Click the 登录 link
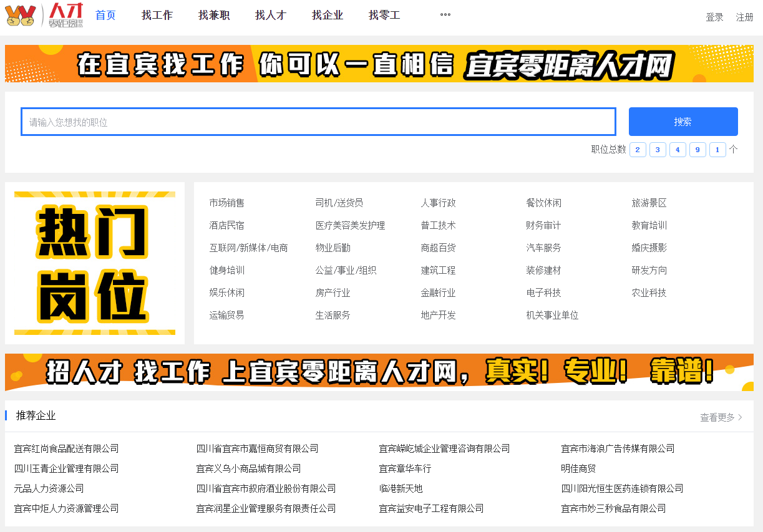Viewport: 763px width, 532px height. pyautogui.click(x=714, y=17)
